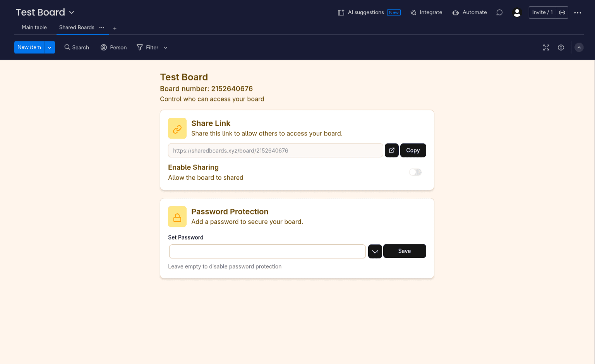
Task: Click 'Leave empty to disable password protection' hint
Action: (x=225, y=266)
